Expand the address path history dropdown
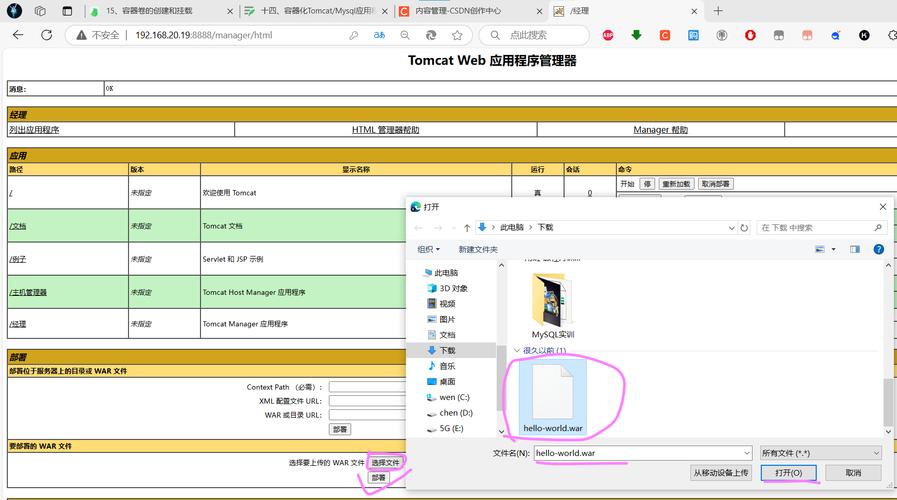 pos(731,228)
